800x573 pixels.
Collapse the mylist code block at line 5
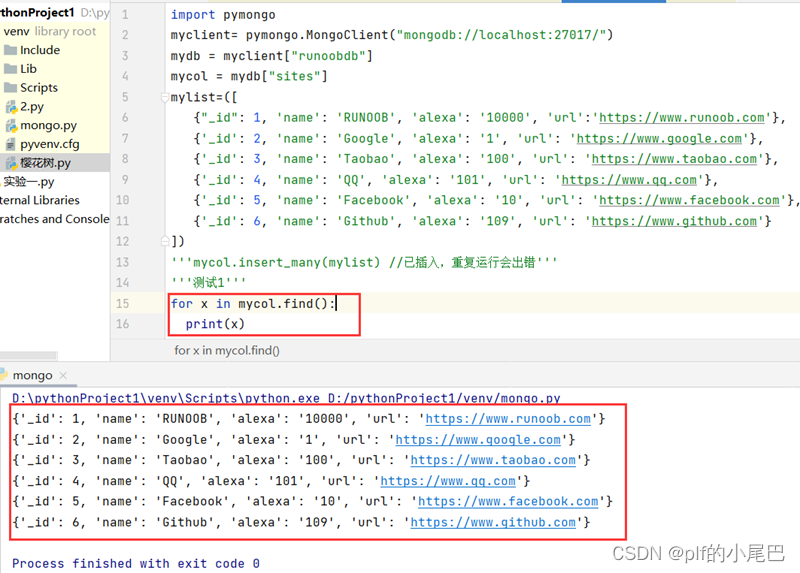[x=164, y=97]
